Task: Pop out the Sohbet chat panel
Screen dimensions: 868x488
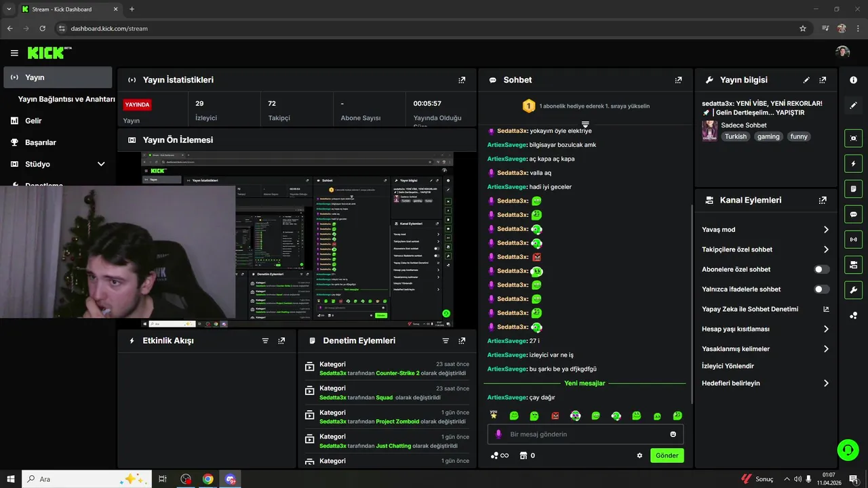Action: (x=678, y=80)
